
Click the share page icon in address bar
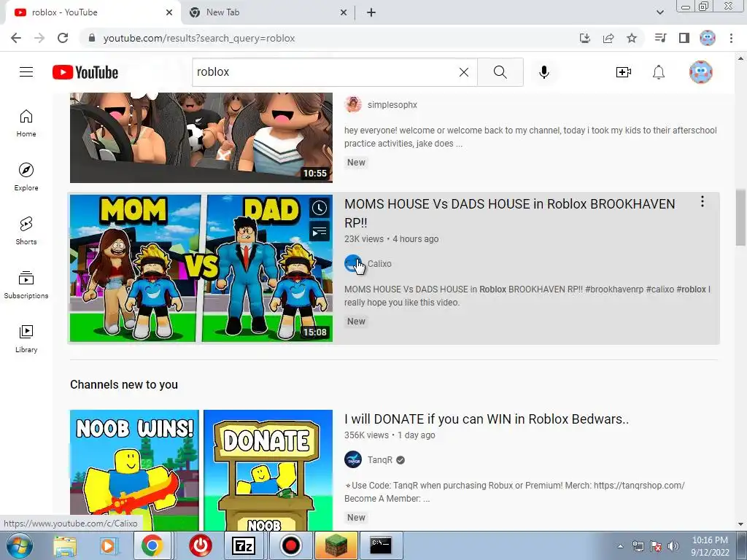tap(608, 38)
